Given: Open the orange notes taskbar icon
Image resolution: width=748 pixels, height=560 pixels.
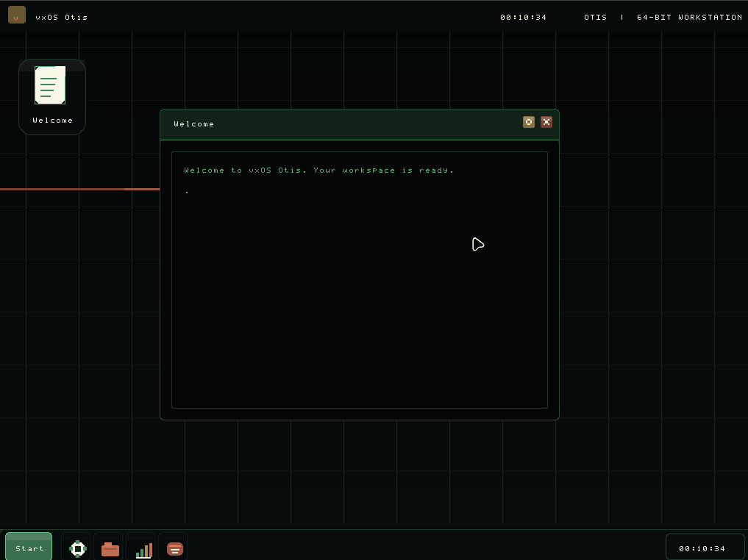Looking at the screenshot, I should coord(174,548).
